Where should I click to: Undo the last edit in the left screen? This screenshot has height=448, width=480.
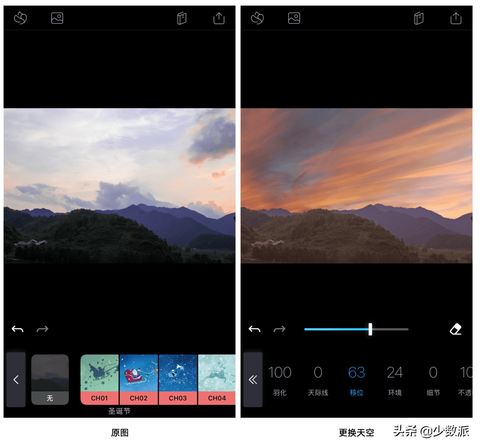pyautogui.click(x=18, y=329)
